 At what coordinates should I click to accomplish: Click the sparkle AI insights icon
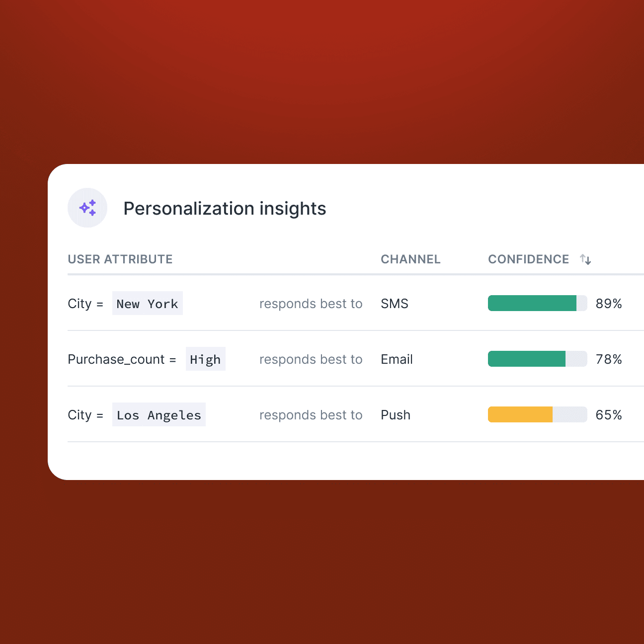(x=87, y=208)
